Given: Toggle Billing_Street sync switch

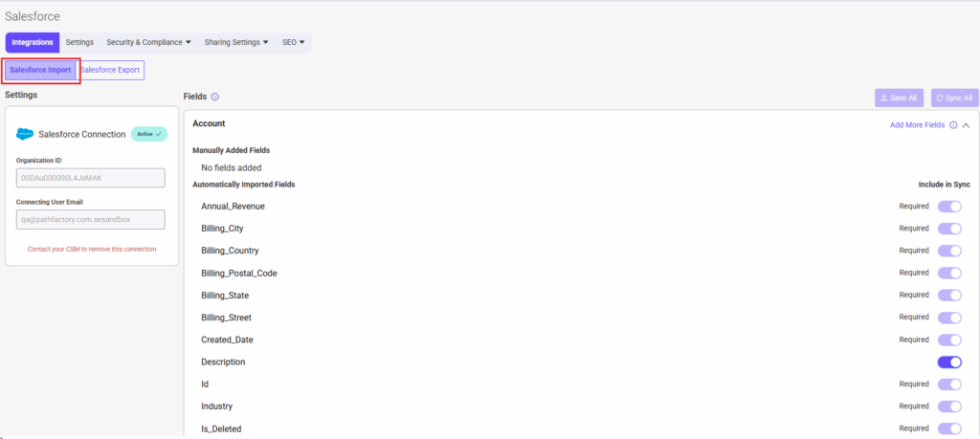Looking at the screenshot, I should coord(949,318).
